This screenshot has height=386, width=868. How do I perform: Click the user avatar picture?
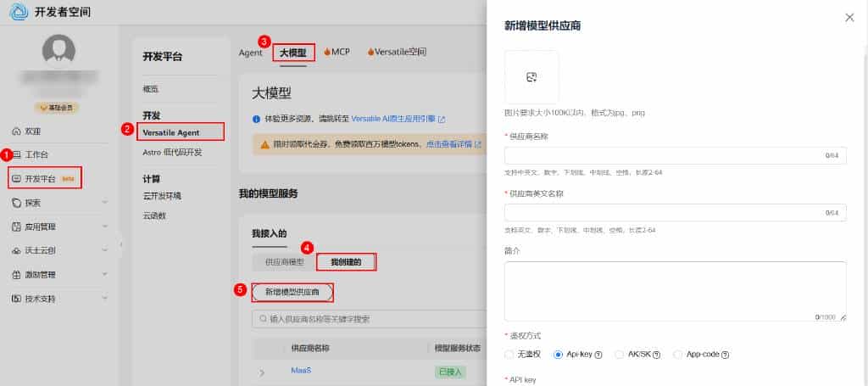(58, 51)
